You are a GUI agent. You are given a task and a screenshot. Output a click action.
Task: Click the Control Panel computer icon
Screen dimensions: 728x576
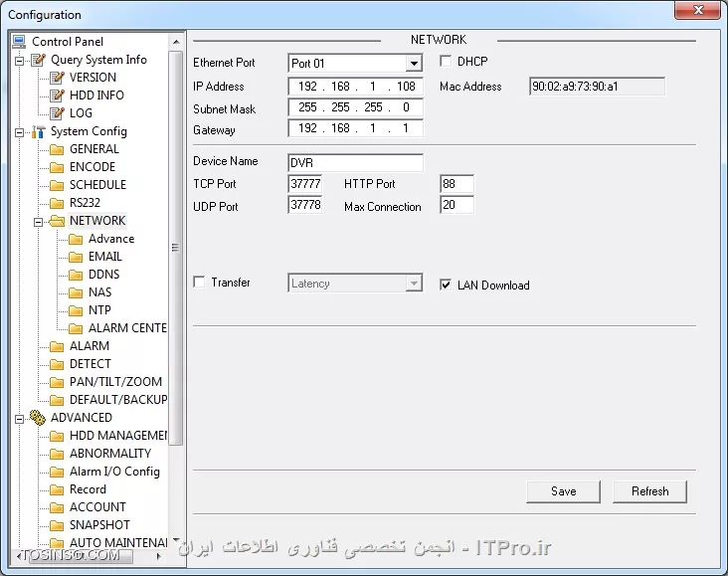19,42
